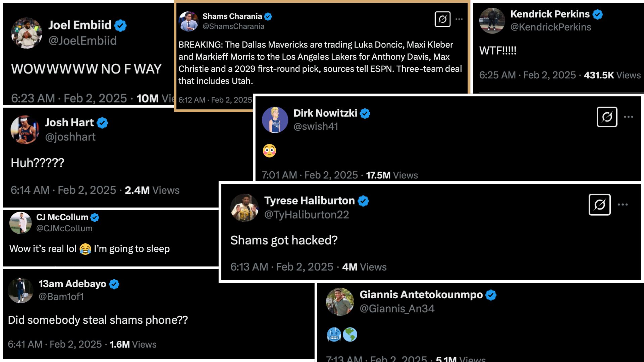Click Giannis Antetokounmpo's verified badge
The width and height of the screenshot is (644, 362).
(x=491, y=295)
